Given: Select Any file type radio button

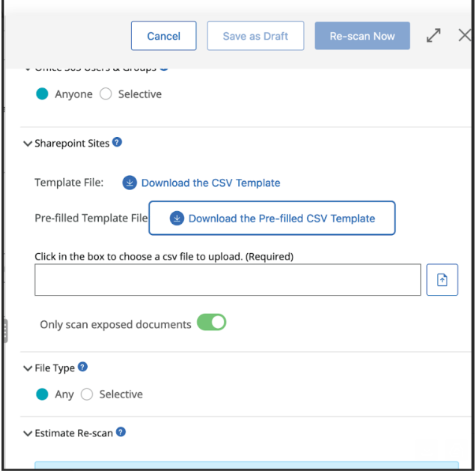Looking at the screenshot, I should tap(43, 394).
